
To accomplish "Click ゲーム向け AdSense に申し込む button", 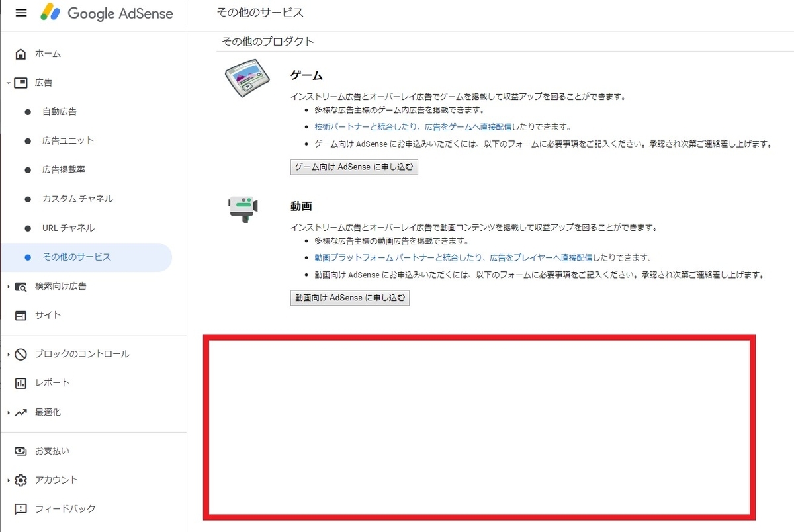I will [354, 167].
